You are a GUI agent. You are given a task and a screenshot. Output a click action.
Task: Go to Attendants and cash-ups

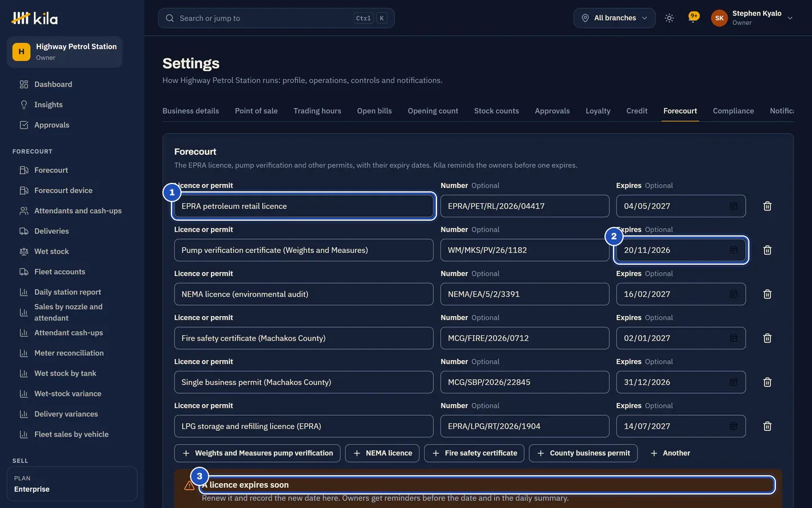(x=72, y=211)
